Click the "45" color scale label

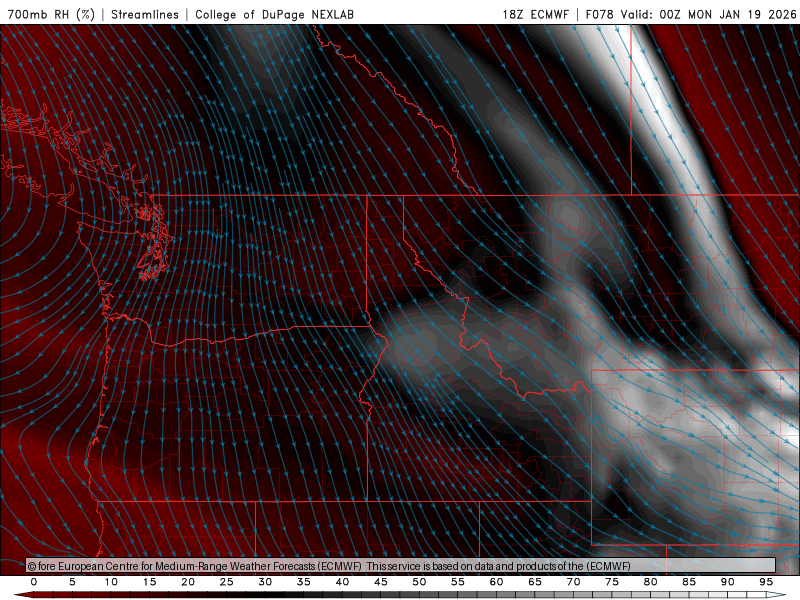coord(381,582)
